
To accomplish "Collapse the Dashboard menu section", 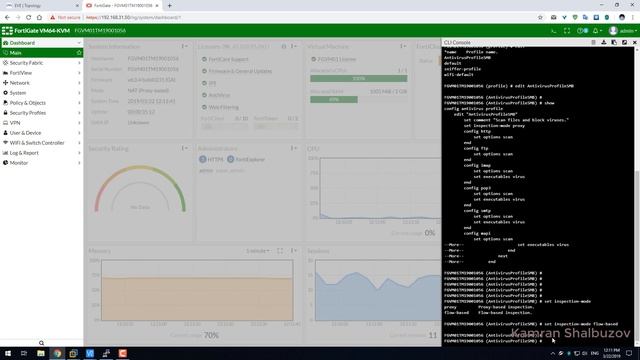I will tap(79, 43).
